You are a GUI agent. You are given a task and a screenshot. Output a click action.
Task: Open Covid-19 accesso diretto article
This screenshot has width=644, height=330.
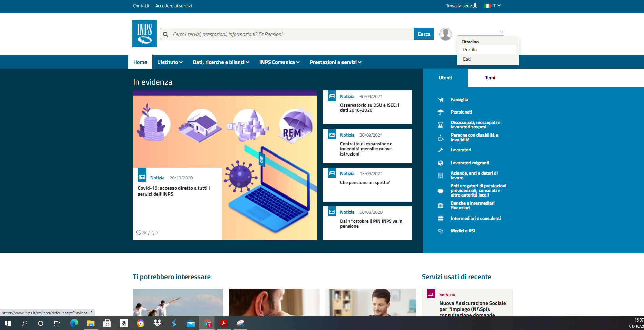tap(174, 191)
